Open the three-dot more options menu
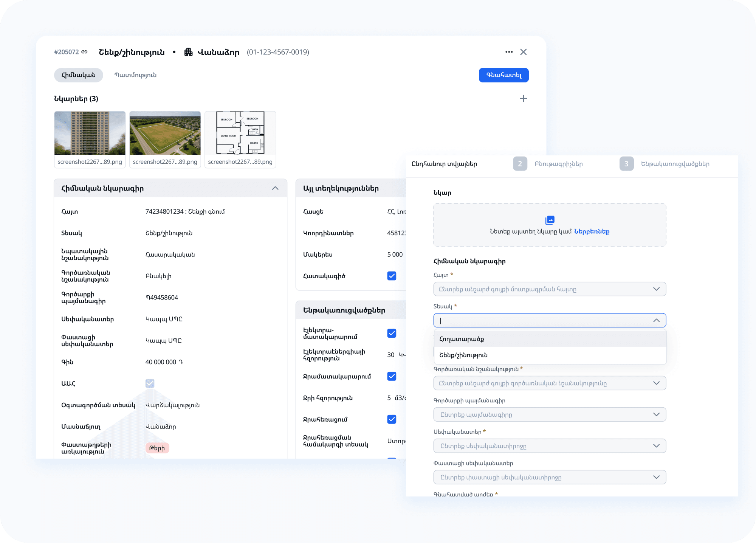 click(x=509, y=52)
